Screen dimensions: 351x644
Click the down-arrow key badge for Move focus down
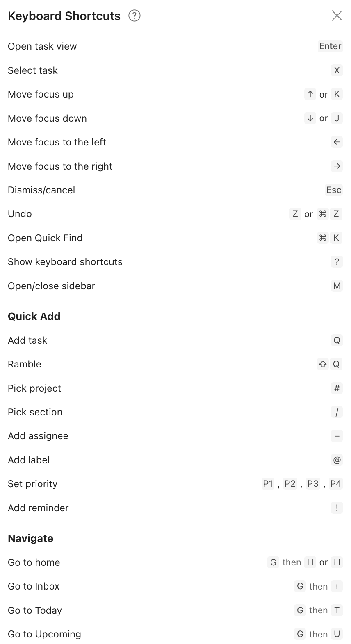pyautogui.click(x=310, y=118)
